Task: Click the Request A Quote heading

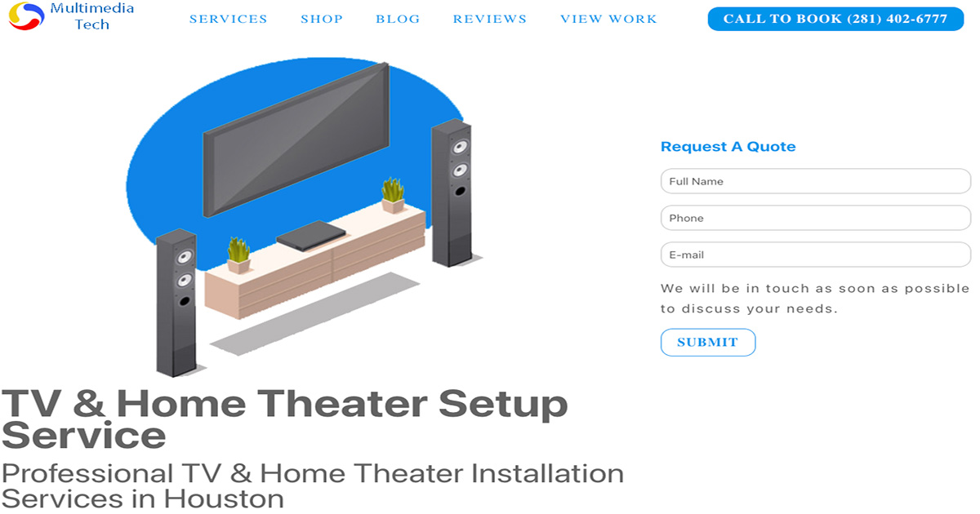Action: (x=728, y=147)
